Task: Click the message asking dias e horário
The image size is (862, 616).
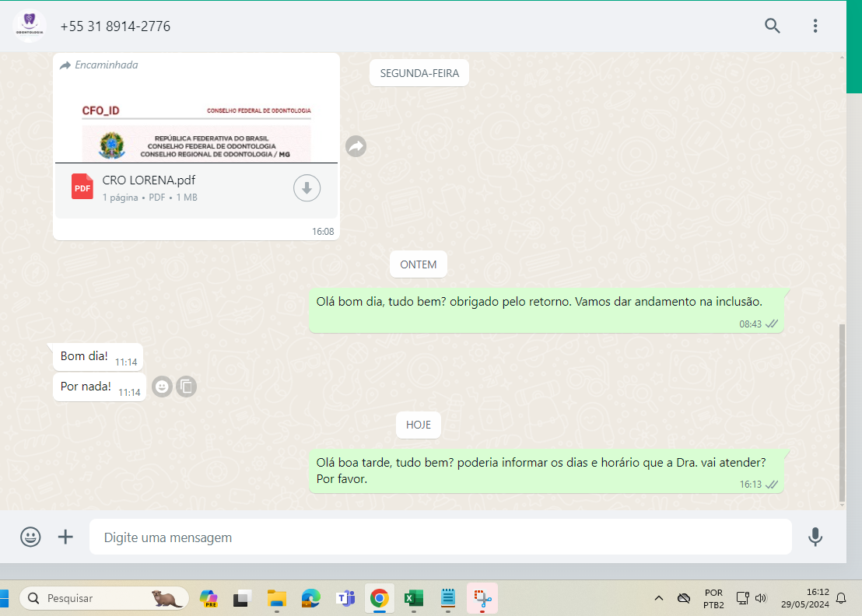Action: [x=546, y=471]
